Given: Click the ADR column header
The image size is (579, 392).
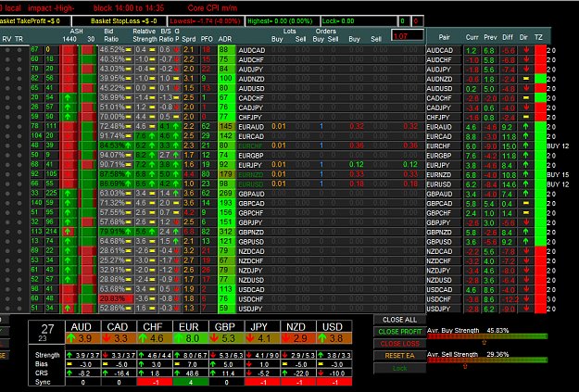Looking at the screenshot, I should (x=225, y=39).
